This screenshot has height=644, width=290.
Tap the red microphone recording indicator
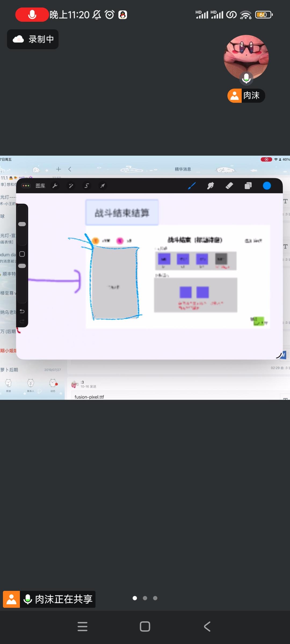[x=32, y=14]
